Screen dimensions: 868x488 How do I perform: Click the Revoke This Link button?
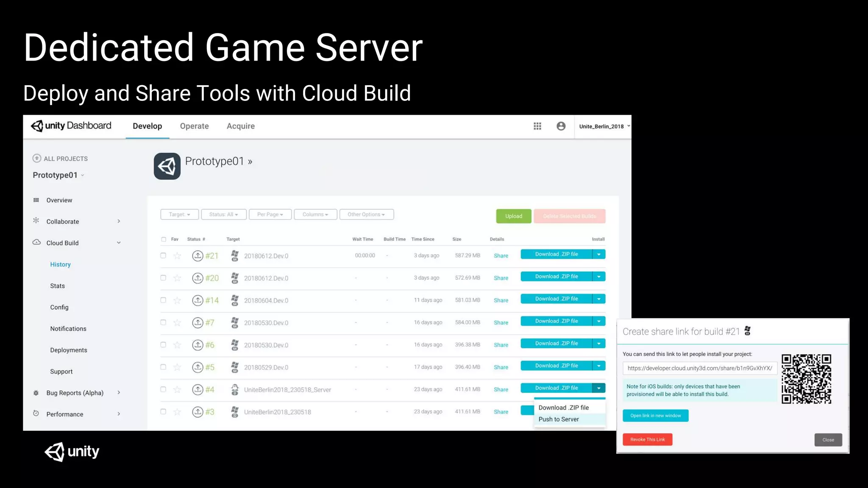[x=648, y=439]
